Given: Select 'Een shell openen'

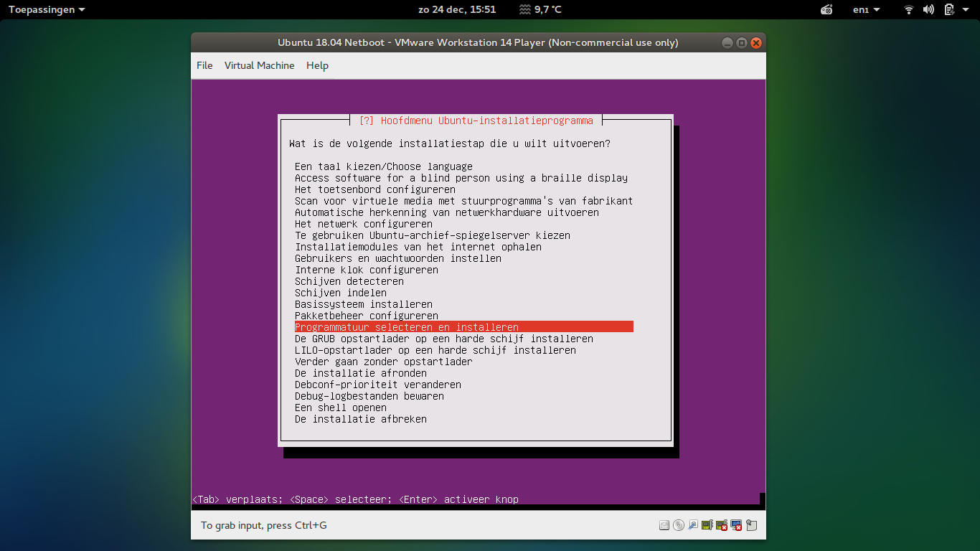Looking at the screenshot, I should [341, 408].
